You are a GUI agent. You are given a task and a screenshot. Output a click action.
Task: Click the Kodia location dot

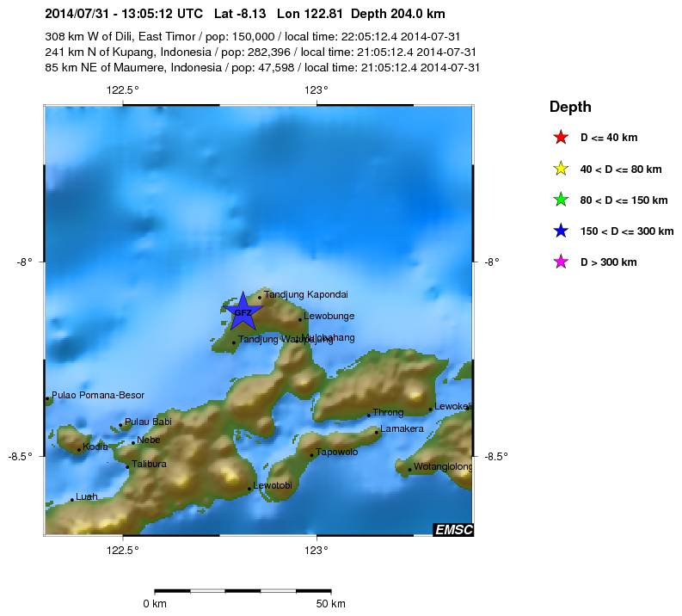(79, 450)
